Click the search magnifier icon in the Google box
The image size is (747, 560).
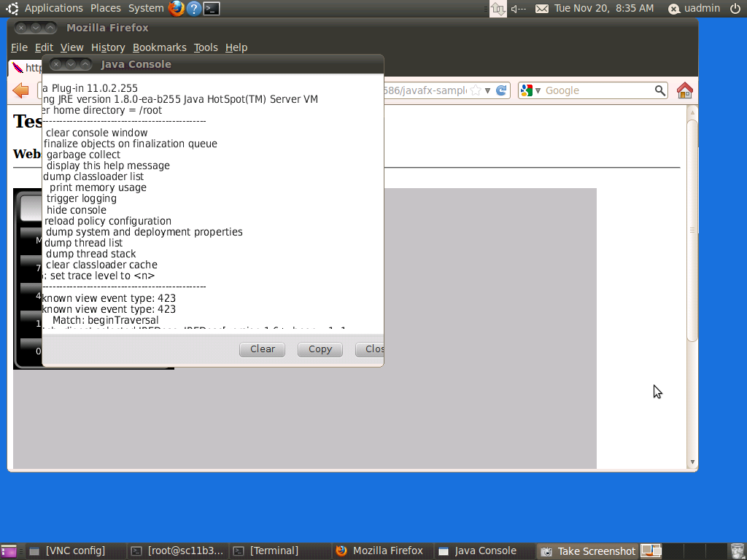click(659, 90)
